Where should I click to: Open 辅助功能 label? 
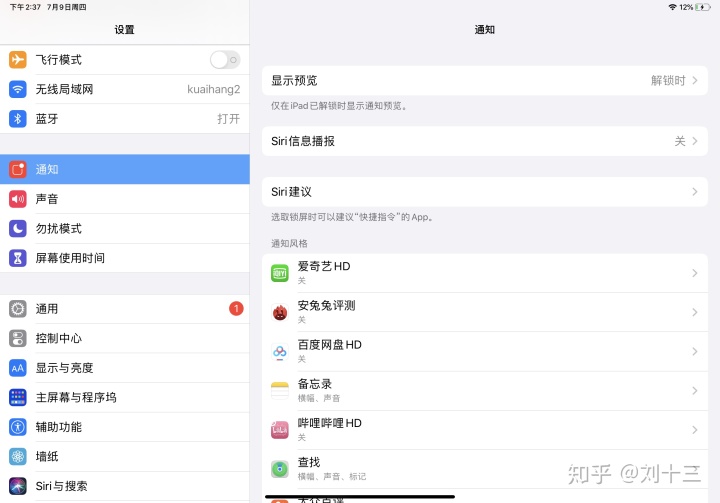(x=59, y=427)
